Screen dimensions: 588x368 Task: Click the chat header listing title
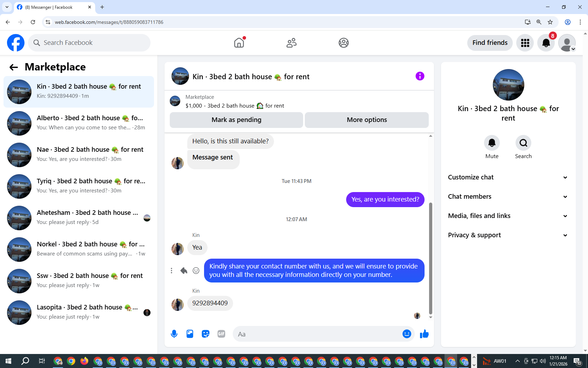(x=251, y=77)
